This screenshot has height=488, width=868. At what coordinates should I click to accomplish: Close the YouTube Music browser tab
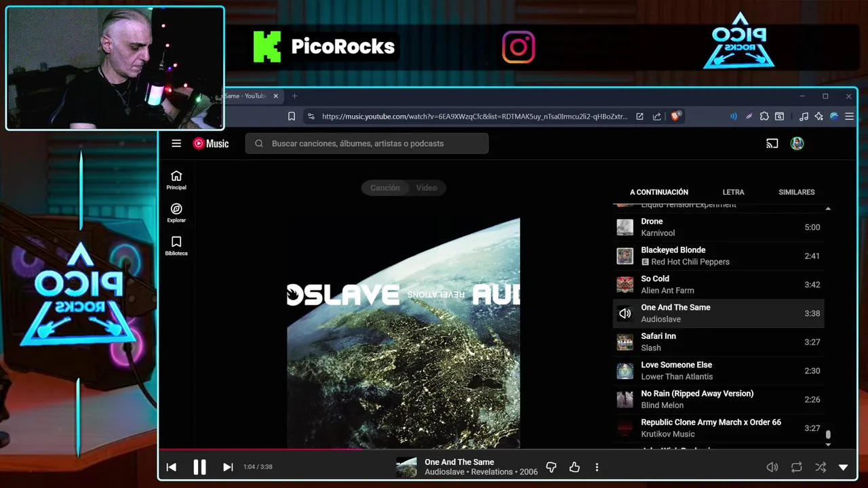pyautogui.click(x=275, y=96)
